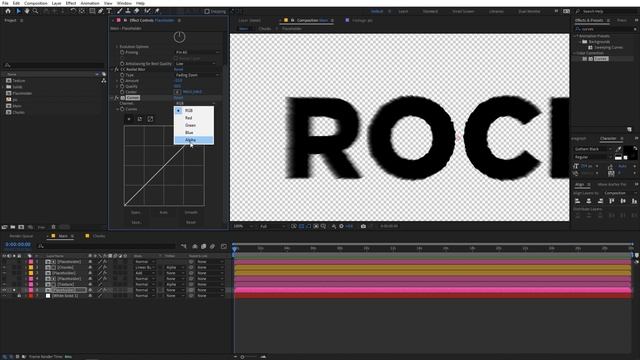Open the timeline graph editor icon
640x360 pixels.
[x=224, y=246]
